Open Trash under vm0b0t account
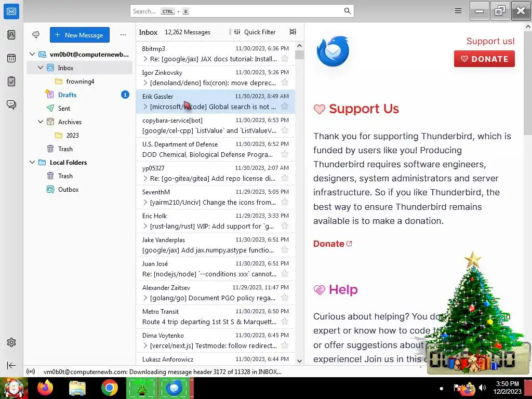The height and width of the screenshot is (399, 532). click(x=79, y=149)
